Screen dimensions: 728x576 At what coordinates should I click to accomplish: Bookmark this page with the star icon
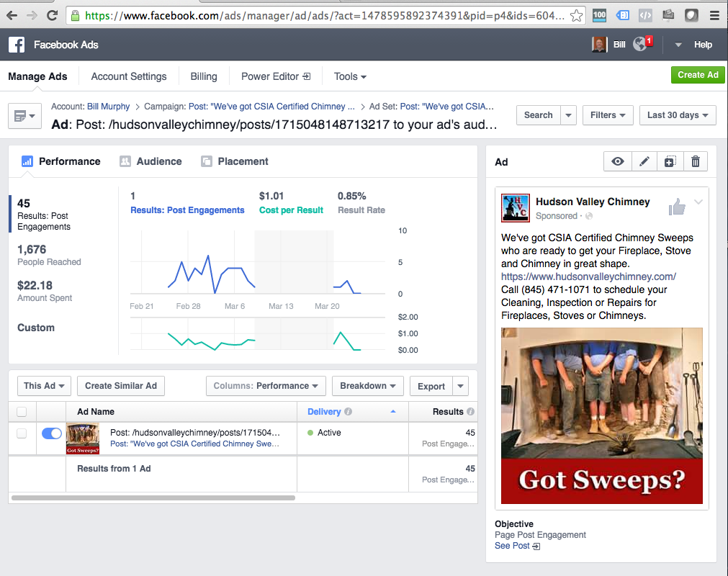[x=576, y=16]
